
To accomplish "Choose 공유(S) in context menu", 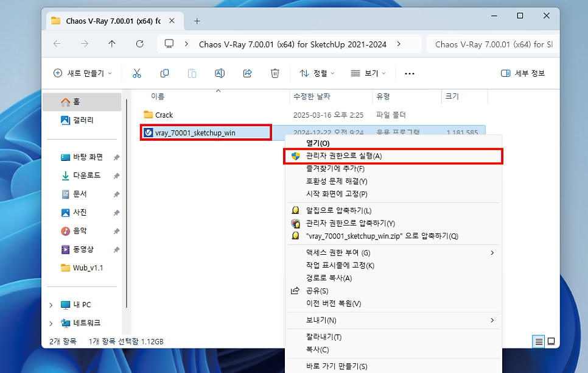I will pyautogui.click(x=393, y=291).
